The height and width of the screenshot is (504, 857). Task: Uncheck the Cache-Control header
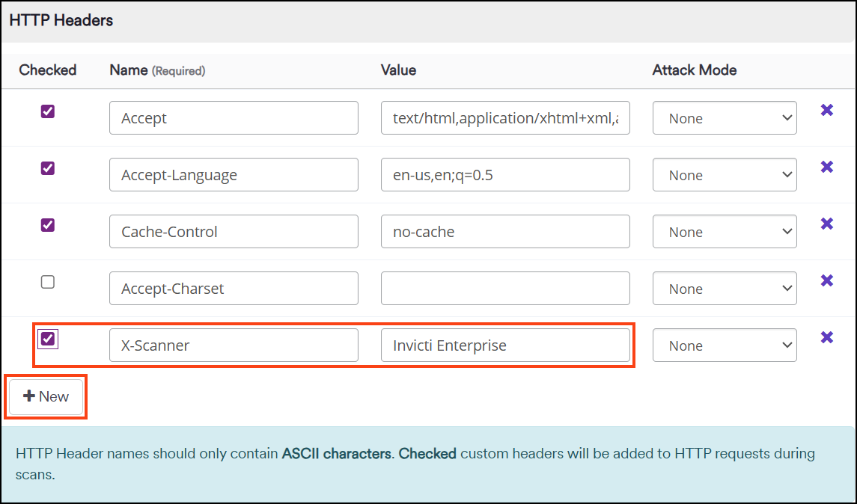(x=47, y=225)
